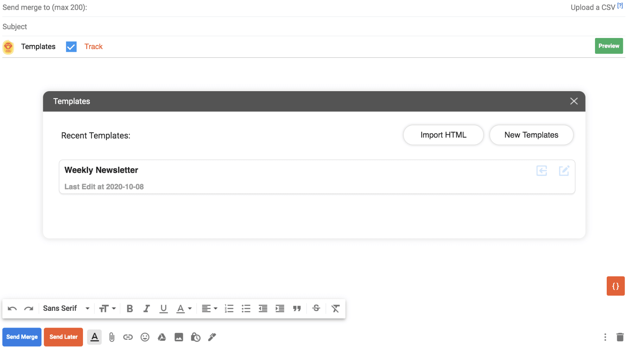Insert the Weekly Newsletter template arrow icon
This screenshot has width=633, height=364.
tap(542, 171)
